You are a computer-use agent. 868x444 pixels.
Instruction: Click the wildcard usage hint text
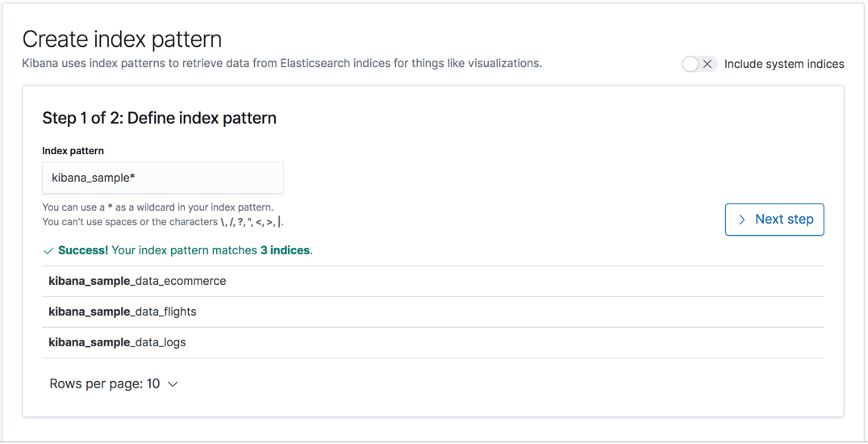tap(157, 207)
